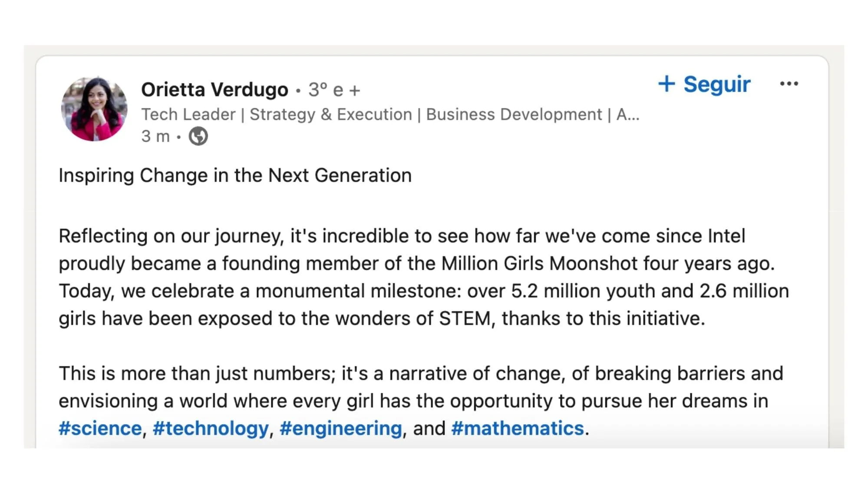Click the truncated headline ending A...

[628, 114]
